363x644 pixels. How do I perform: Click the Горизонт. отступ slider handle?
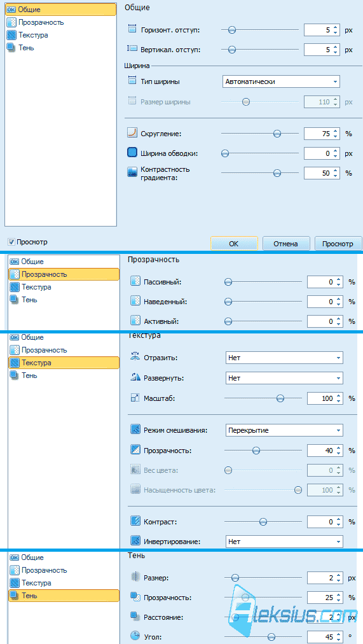click(232, 30)
